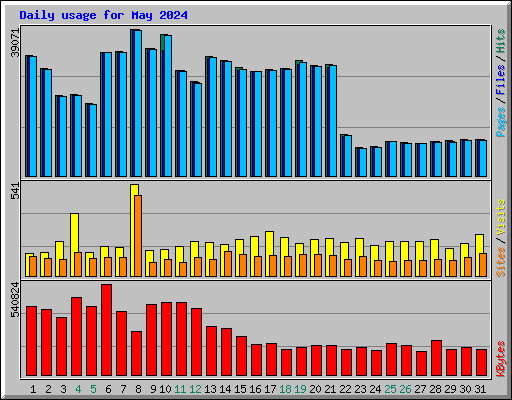
Task: Click the 541 y-axis value label
Action: pos(15,191)
